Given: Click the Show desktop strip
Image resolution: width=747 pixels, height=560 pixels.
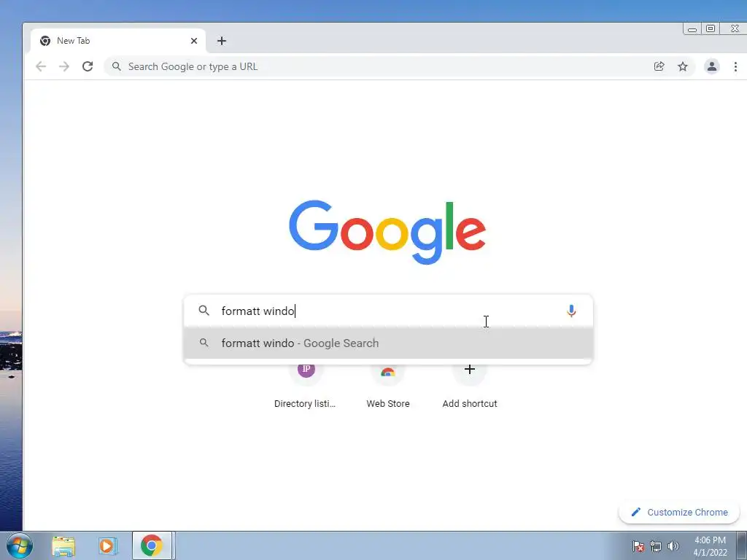Looking at the screenshot, I should [742, 545].
